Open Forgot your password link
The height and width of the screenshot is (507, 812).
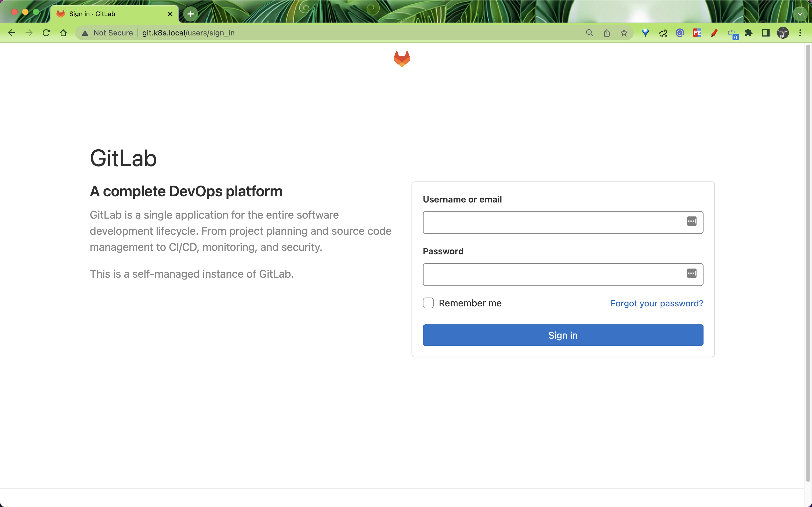[x=657, y=303]
